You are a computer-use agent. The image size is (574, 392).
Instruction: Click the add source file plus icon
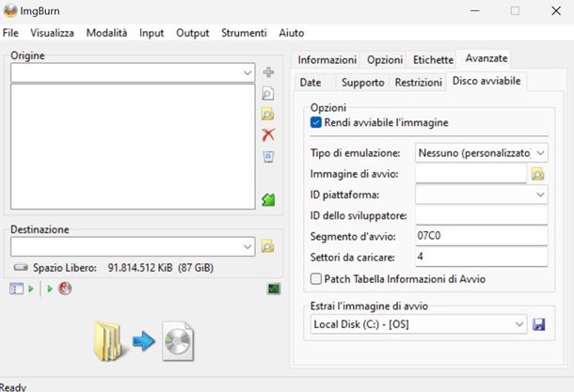pos(268,72)
